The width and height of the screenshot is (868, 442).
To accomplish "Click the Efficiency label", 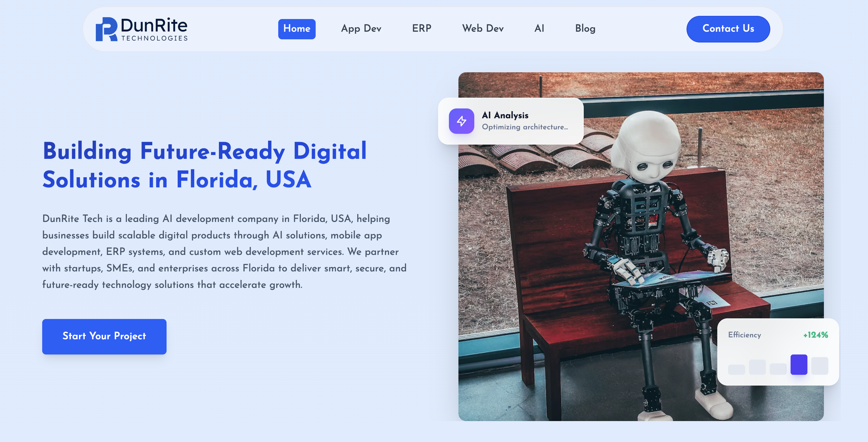I will [x=744, y=335].
